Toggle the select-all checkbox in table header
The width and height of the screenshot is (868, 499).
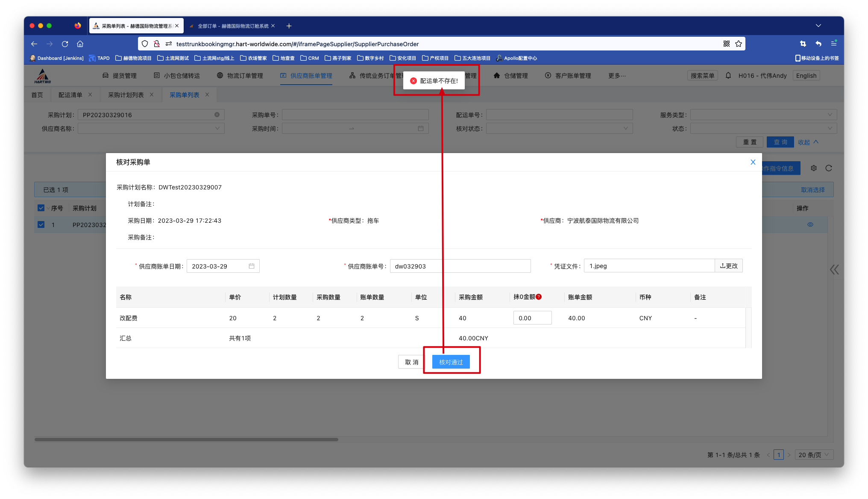point(41,208)
